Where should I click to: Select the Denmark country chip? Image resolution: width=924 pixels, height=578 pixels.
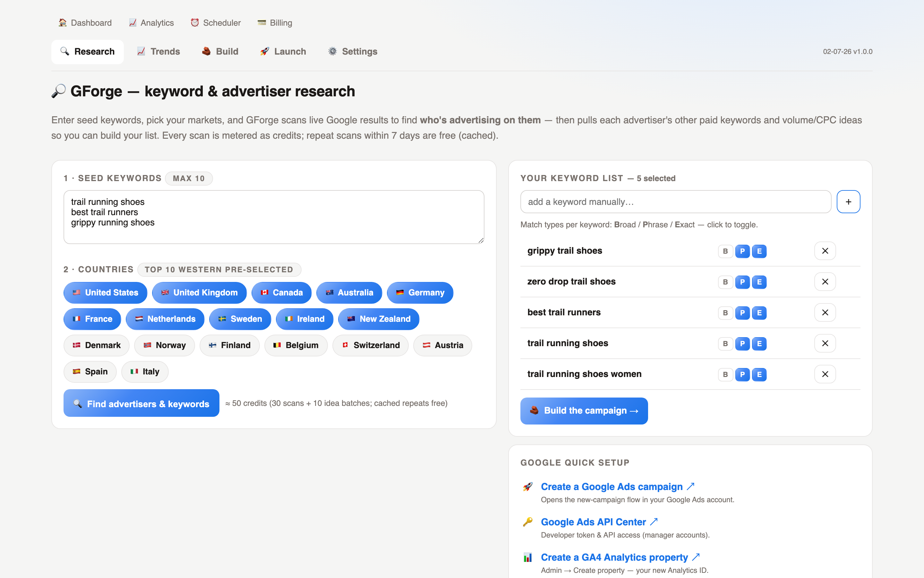pos(97,346)
